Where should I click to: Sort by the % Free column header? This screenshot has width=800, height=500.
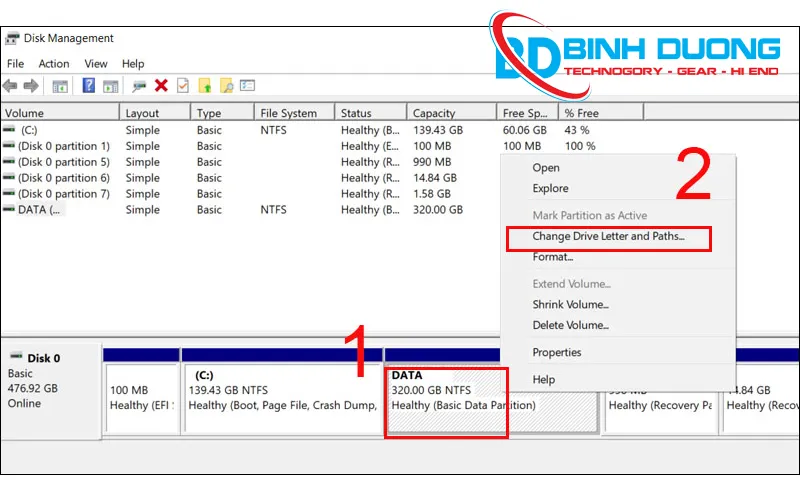tap(602, 113)
